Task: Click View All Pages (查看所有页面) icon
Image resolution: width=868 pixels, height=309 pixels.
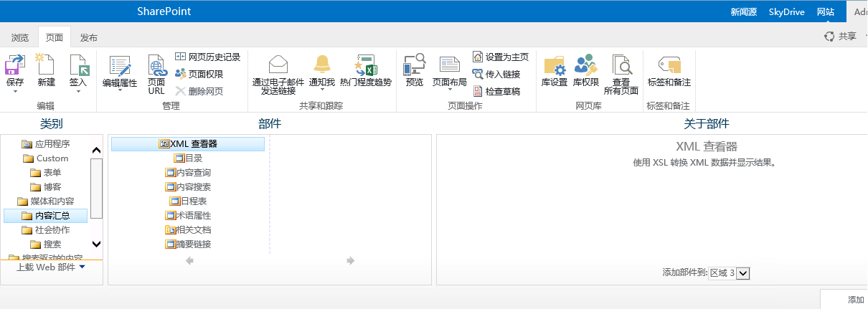Action: (621, 65)
